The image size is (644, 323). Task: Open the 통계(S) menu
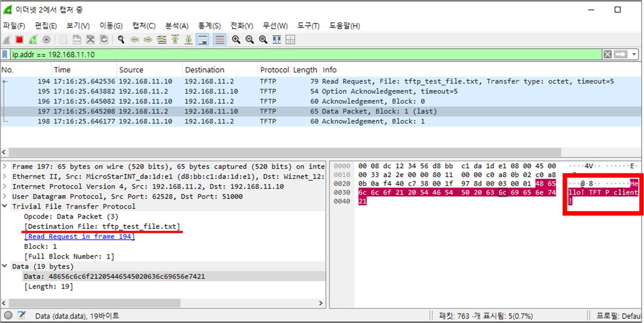(209, 26)
